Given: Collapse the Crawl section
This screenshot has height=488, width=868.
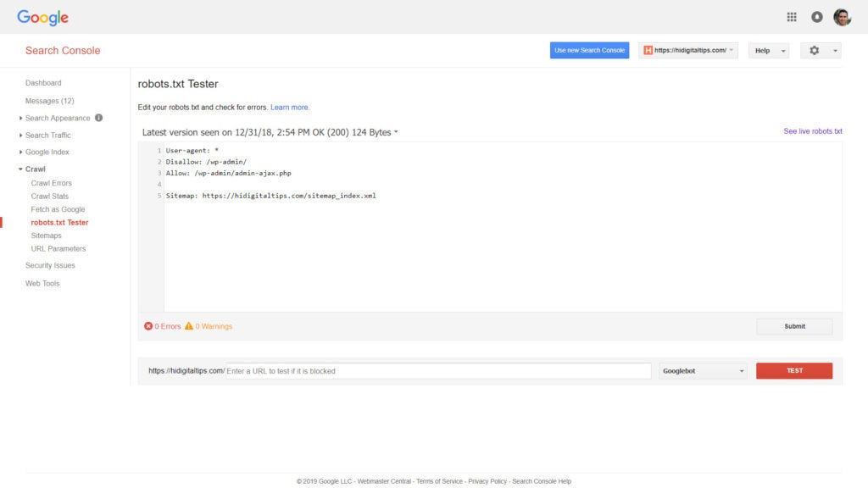Looking at the screenshot, I should pyautogui.click(x=20, y=169).
